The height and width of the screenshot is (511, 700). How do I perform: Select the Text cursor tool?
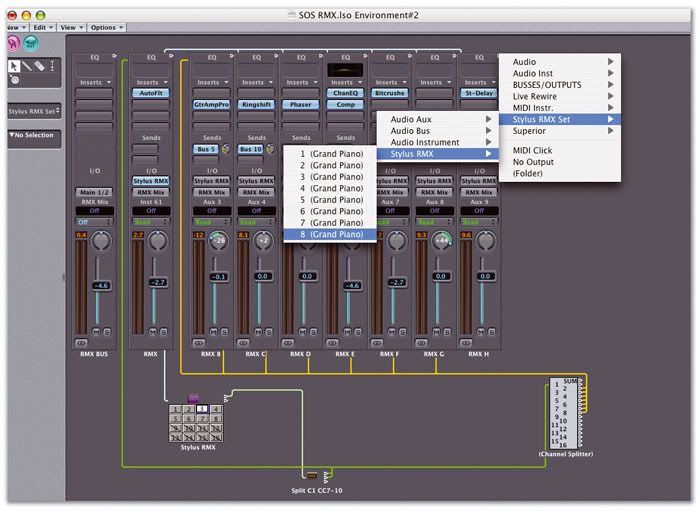52,66
